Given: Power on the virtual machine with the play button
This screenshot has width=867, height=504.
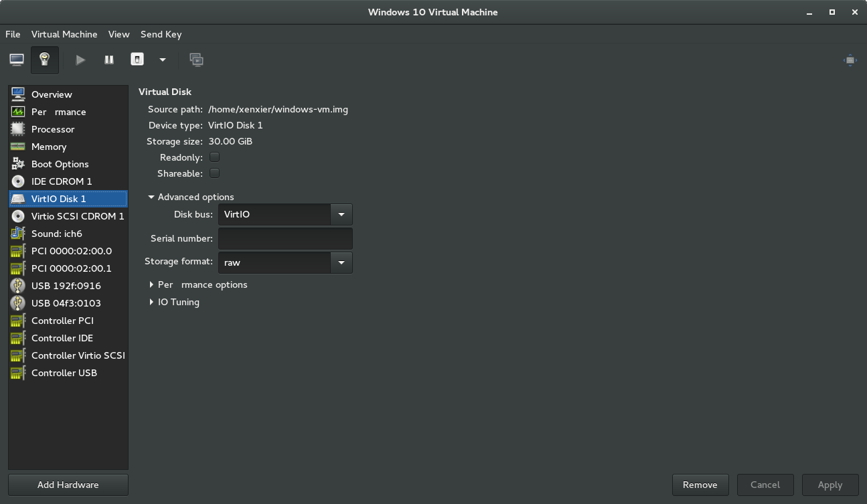Looking at the screenshot, I should coord(80,60).
